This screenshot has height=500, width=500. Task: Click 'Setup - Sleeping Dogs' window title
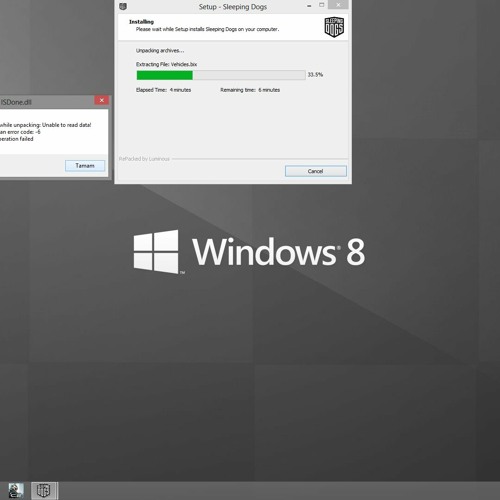pyautogui.click(x=233, y=7)
